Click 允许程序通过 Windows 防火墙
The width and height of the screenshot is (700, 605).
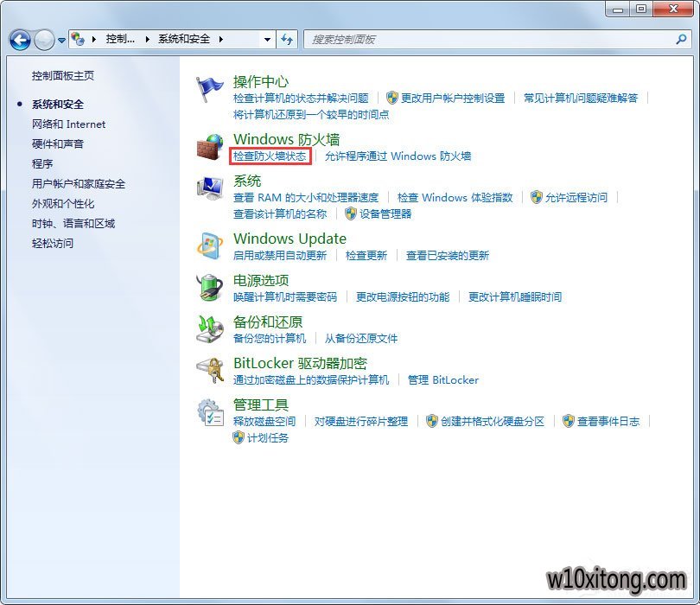pos(398,156)
